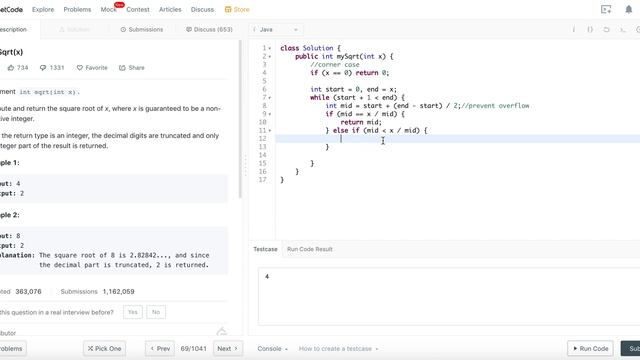Viewport: 640px width, 360px height.
Task: Open Mock in the top navigation
Action: pos(109,9)
